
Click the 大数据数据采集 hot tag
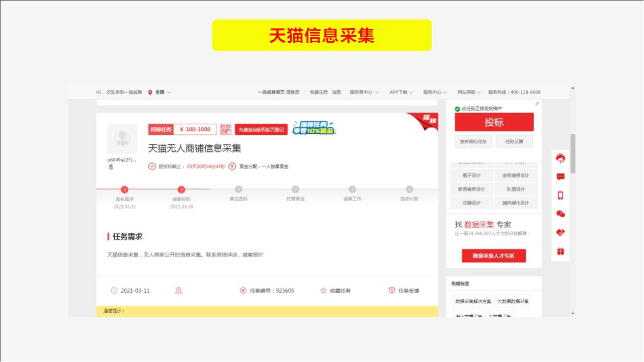(x=513, y=301)
